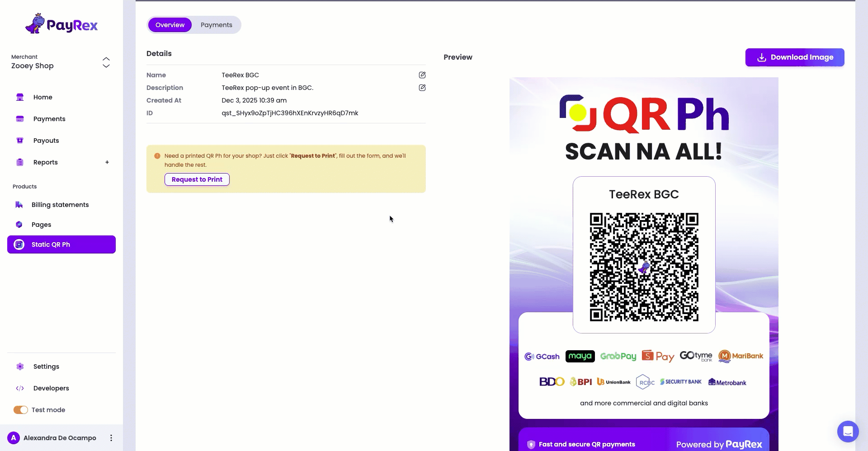Edit the Description using the pencil icon

[422, 88]
